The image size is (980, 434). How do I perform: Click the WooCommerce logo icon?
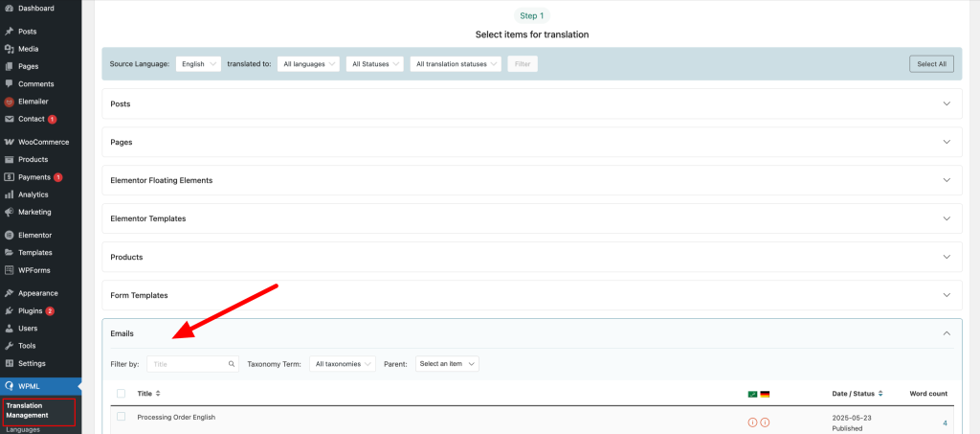click(9, 142)
